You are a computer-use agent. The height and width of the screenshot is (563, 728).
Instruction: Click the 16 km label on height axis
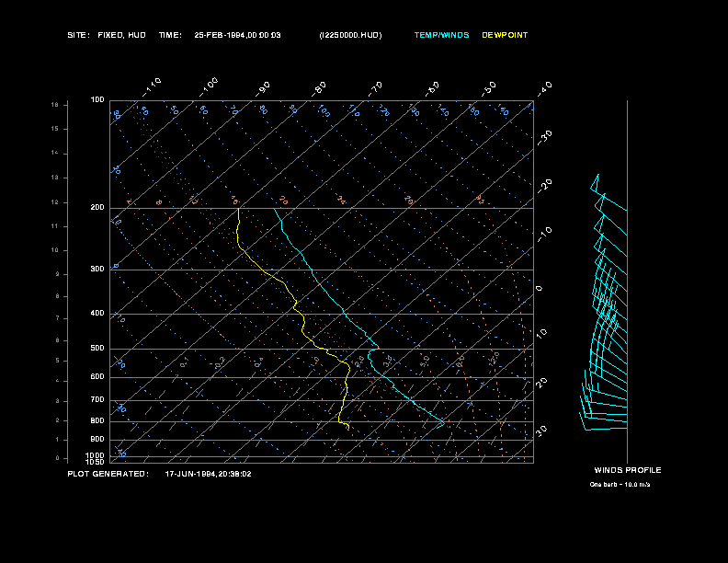click(55, 105)
